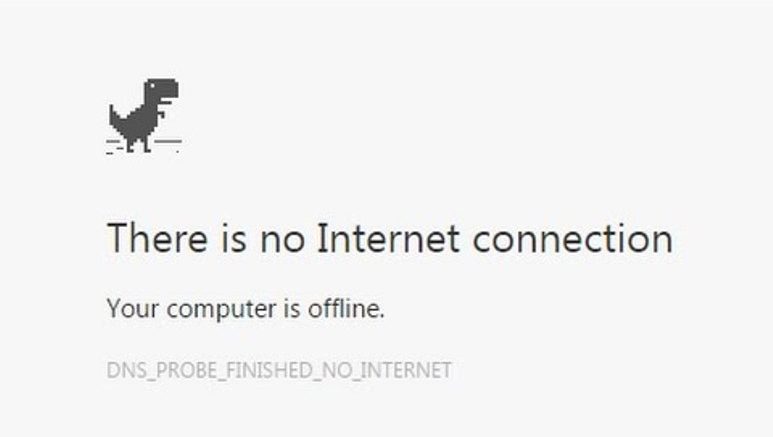Viewport: 773px width, 437px height.
Task: Click the DNS_PROBE_FINISHED_NO_INTERNET error code
Action: click(279, 370)
